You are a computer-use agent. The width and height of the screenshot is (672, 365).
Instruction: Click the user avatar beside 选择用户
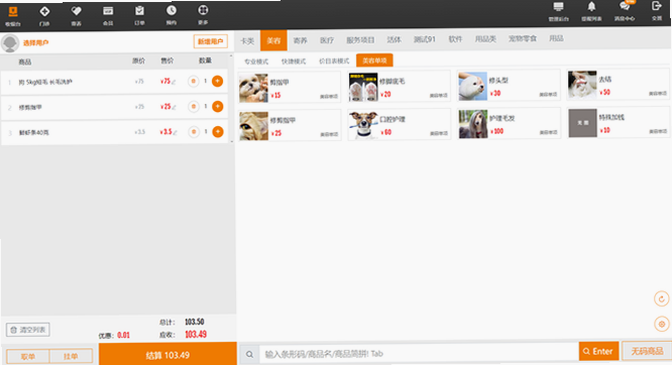10,43
